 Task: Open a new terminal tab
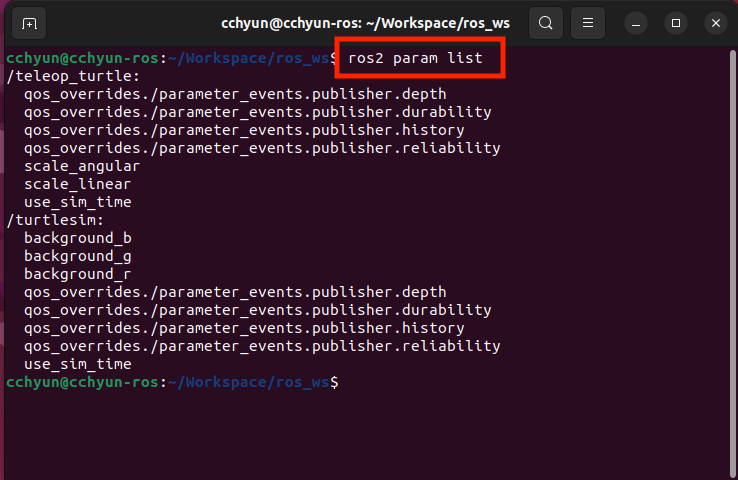29,24
